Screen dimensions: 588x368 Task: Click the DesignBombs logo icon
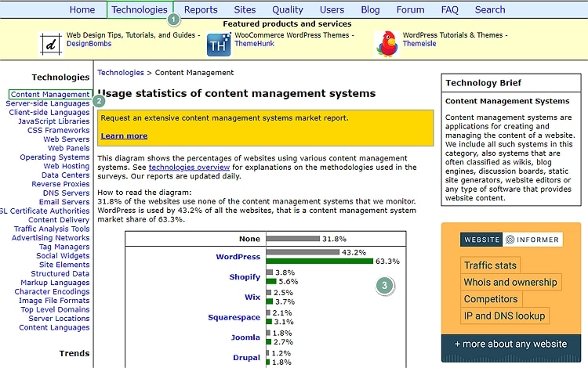(x=51, y=44)
